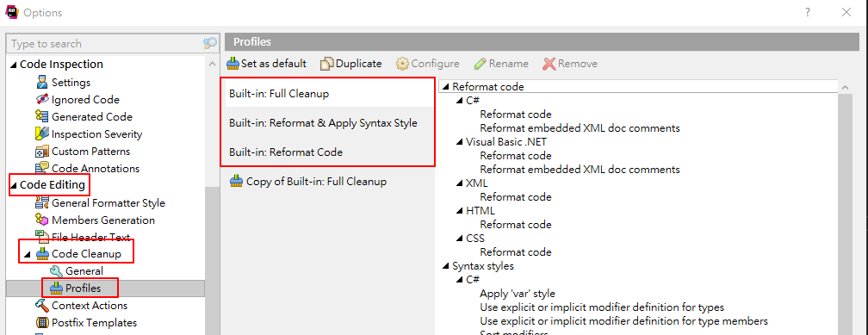The width and height of the screenshot is (868, 335).
Task: Select Reformat code under CSS
Action: click(515, 252)
